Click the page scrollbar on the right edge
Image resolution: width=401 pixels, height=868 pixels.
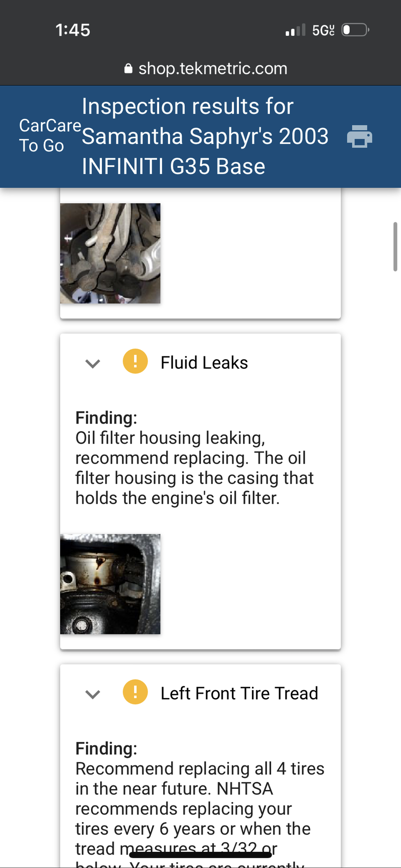click(395, 247)
